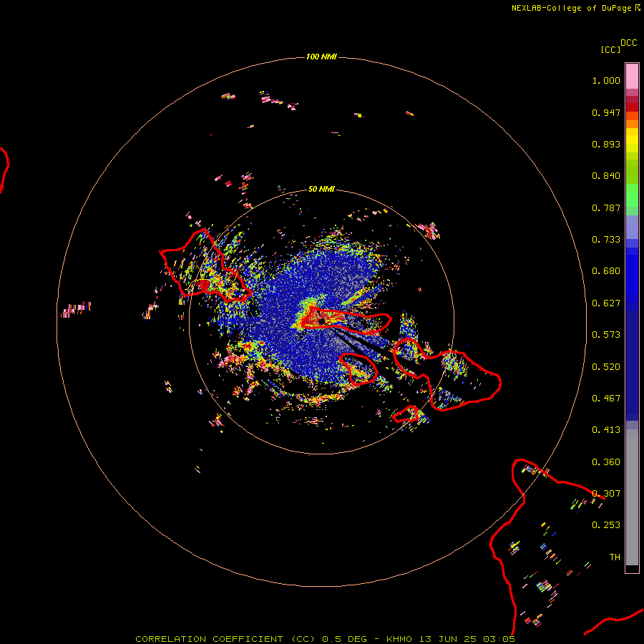
Task: Click the 03:05 timestamp
Action: [x=499, y=639]
